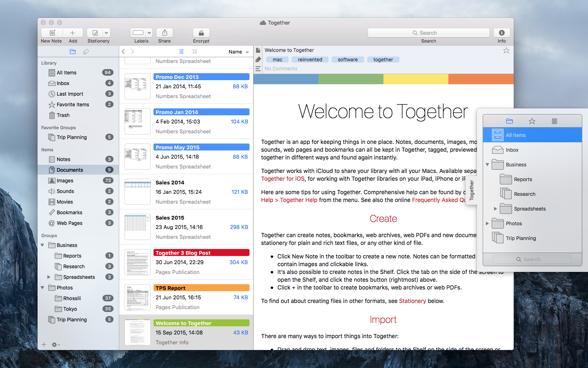The height and width of the screenshot is (368, 588).
Task: Open the Name sort dropdown
Action: pyautogui.click(x=238, y=52)
